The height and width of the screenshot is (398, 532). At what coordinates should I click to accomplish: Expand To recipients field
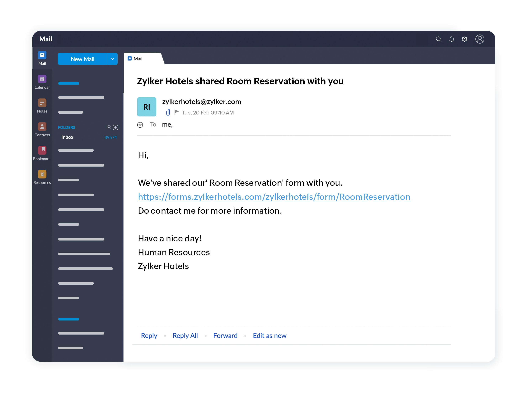point(140,125)
